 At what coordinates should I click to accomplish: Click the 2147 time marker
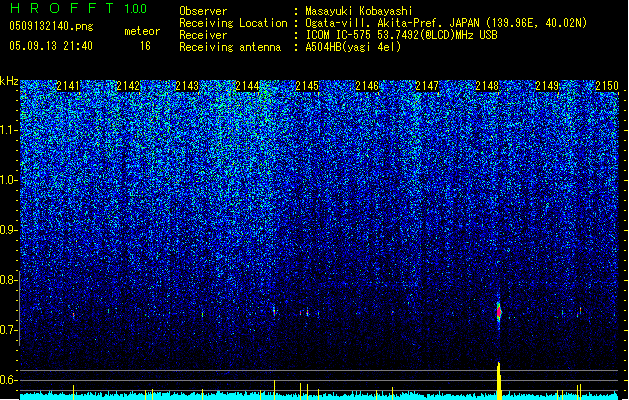pos(427,86)
